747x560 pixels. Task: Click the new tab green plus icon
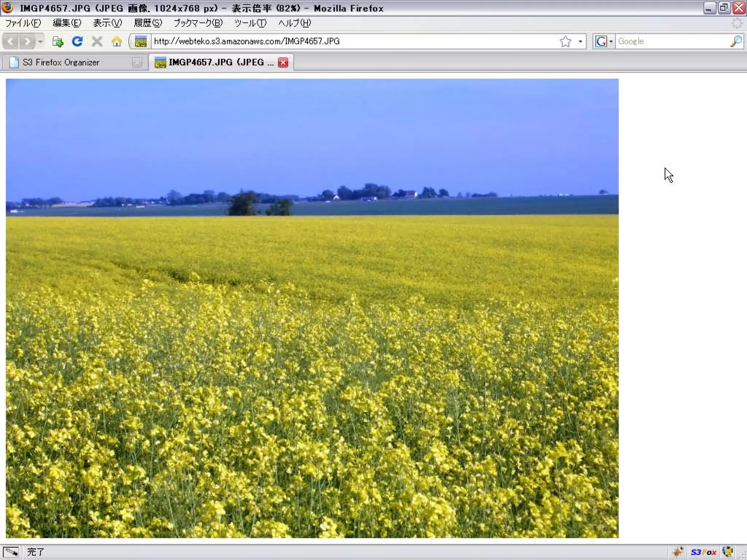[57, 42]
